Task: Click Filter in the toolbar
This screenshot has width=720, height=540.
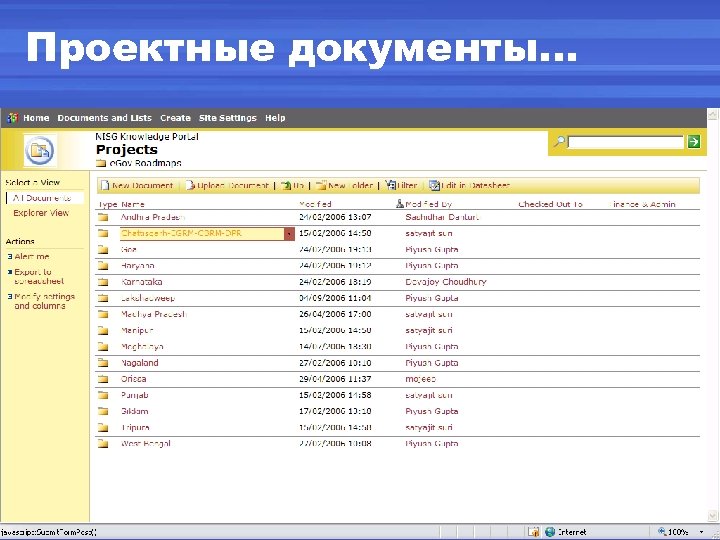Action: pyautogui.click(x=401, y=186)
